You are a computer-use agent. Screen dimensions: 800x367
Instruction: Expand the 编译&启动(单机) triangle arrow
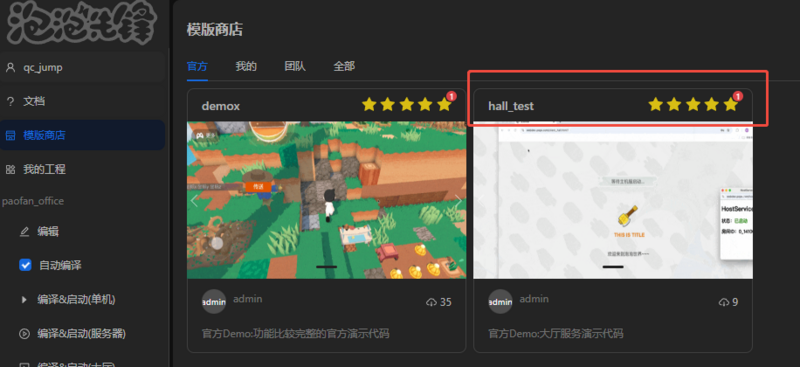pyautogui.click(x=24, y=300)
